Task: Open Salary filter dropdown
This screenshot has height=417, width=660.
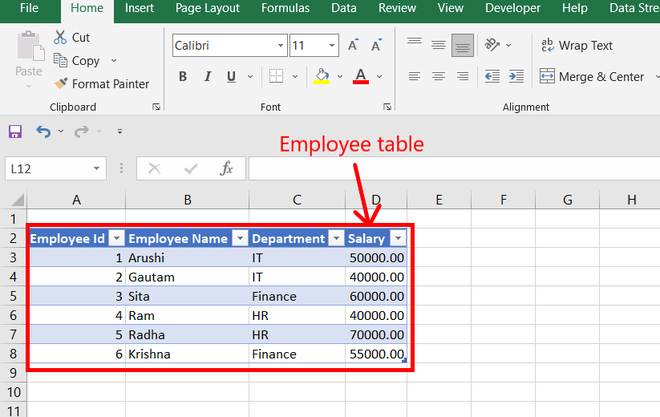Action: click(x=398, y=239)
